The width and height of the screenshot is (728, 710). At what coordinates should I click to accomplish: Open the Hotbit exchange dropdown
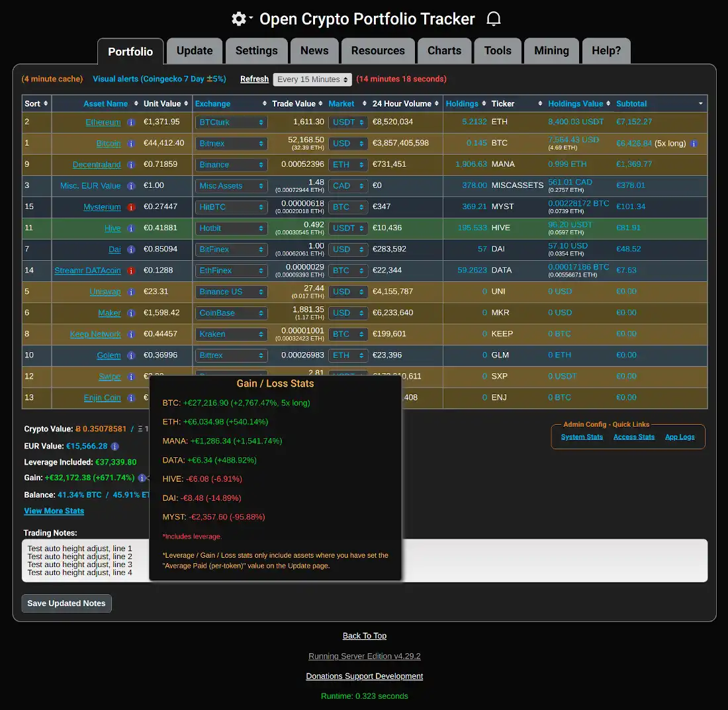click(231, 228)
